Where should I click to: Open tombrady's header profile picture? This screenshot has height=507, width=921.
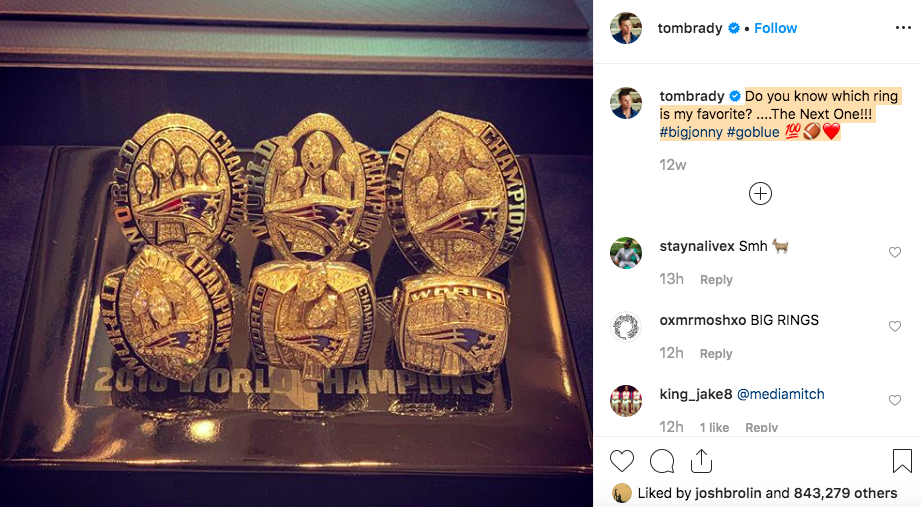coord(626,28)
